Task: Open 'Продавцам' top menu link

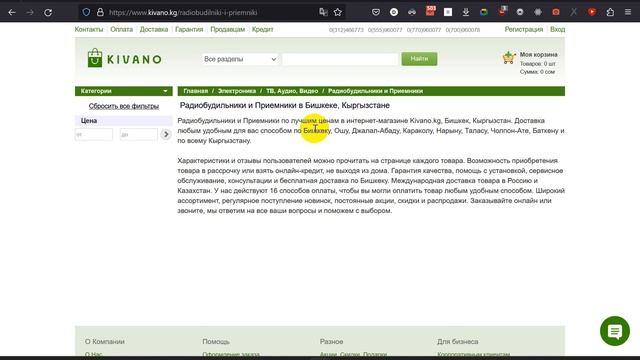Action: click(227, 29)
